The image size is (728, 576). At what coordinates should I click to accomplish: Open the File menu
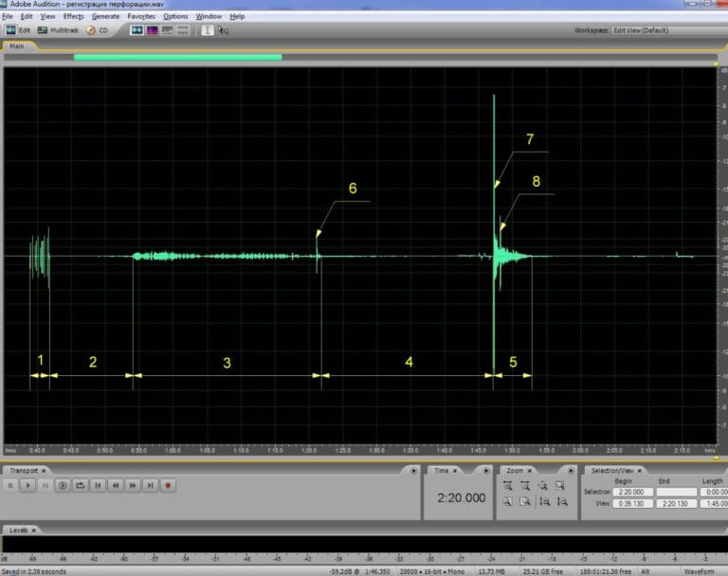point(8,16)
